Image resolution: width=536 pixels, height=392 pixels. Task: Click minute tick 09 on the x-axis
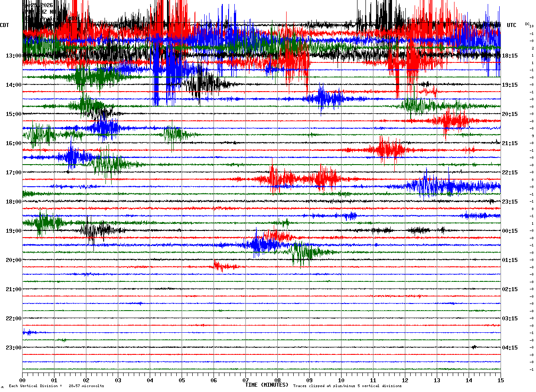(x=309, y=380)
